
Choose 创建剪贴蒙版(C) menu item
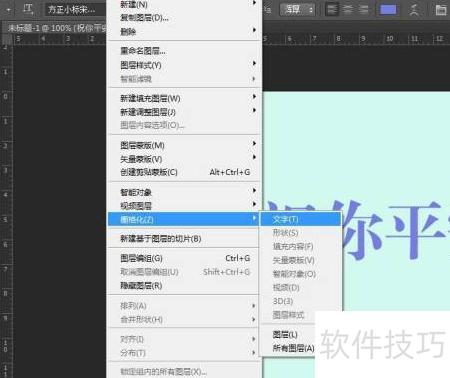tap(184, 172)
